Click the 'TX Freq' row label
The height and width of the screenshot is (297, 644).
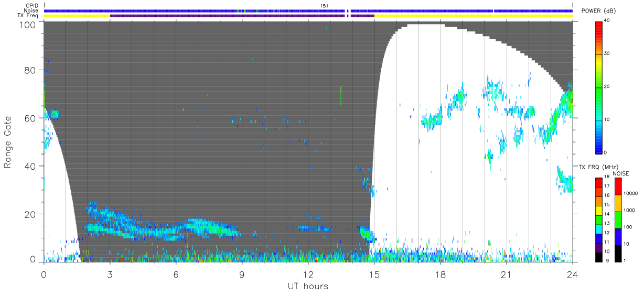point(28,15)
